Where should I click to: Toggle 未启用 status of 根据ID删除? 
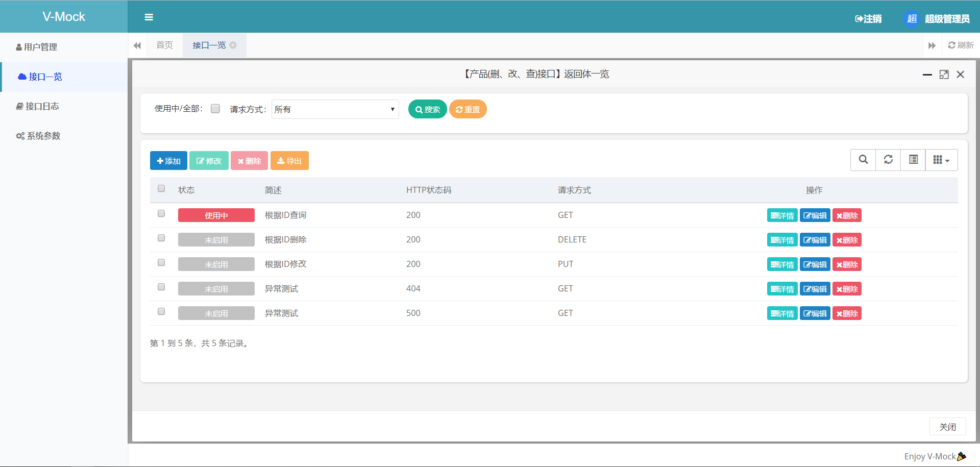point(216,240)
